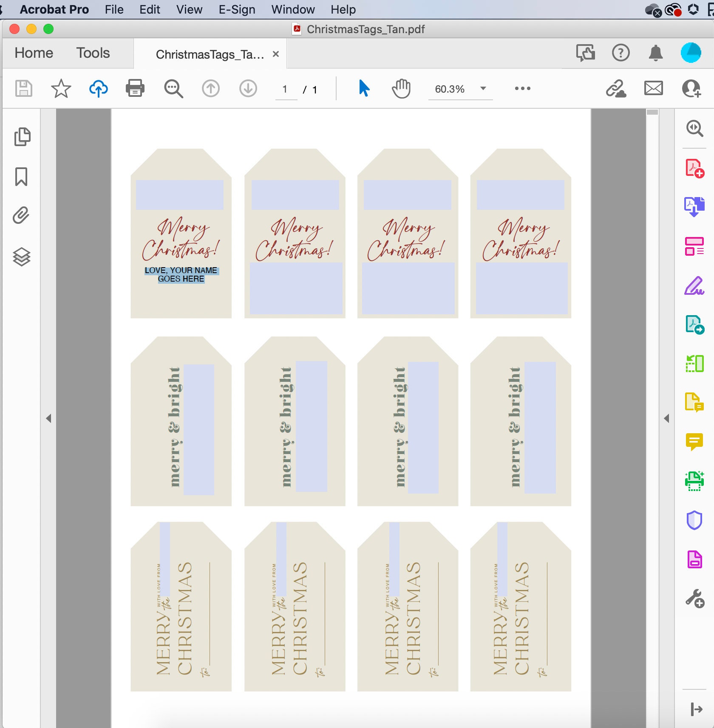Viewport: 714px width, 728px height.
Task: Open the Page Thumbnails panel
Action: [22, 137]
